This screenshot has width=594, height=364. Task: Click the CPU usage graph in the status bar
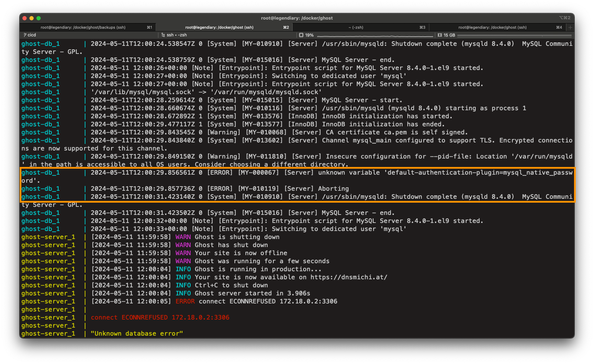[x=375, y=36]
